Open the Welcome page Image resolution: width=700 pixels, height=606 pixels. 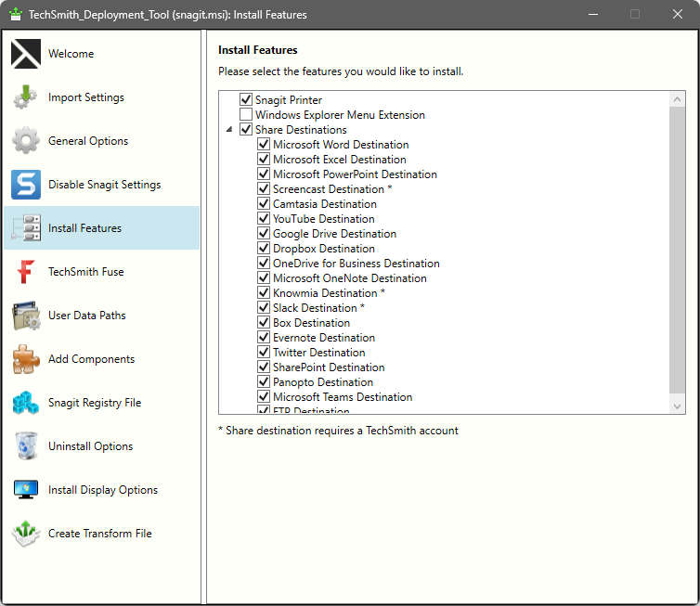pyautogui.click(x=71, y=54)
